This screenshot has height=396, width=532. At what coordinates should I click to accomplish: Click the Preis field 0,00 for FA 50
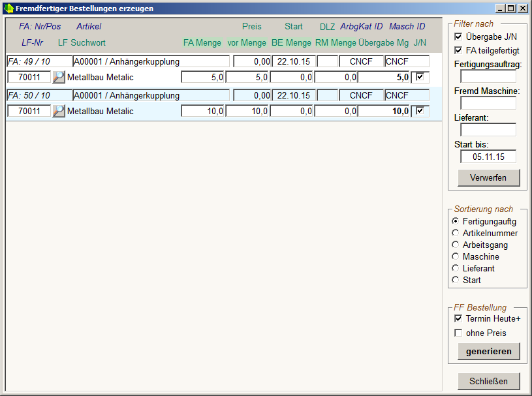252,95
